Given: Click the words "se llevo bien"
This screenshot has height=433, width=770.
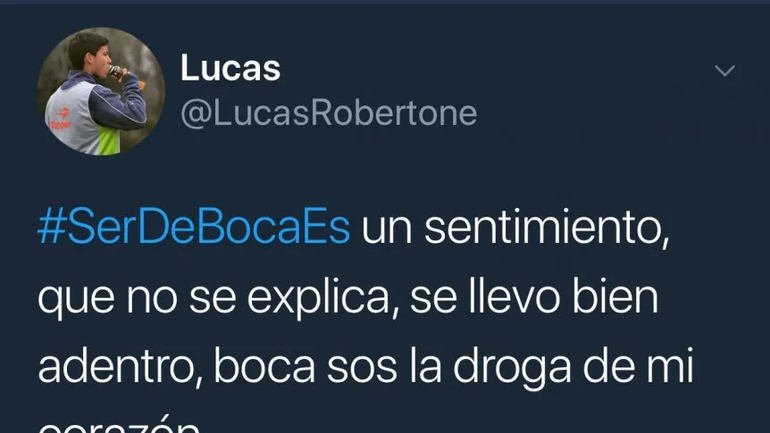Looking at the screenshot, I should click(534, 296).
